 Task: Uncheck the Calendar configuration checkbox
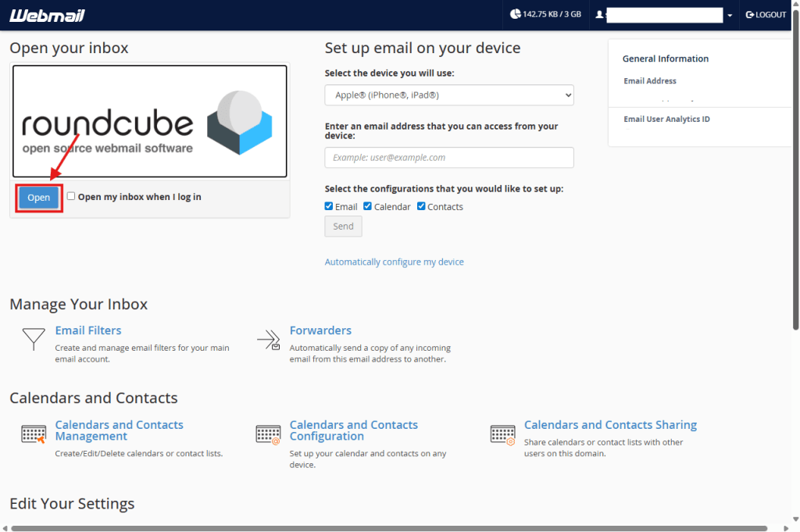(368, 206)
